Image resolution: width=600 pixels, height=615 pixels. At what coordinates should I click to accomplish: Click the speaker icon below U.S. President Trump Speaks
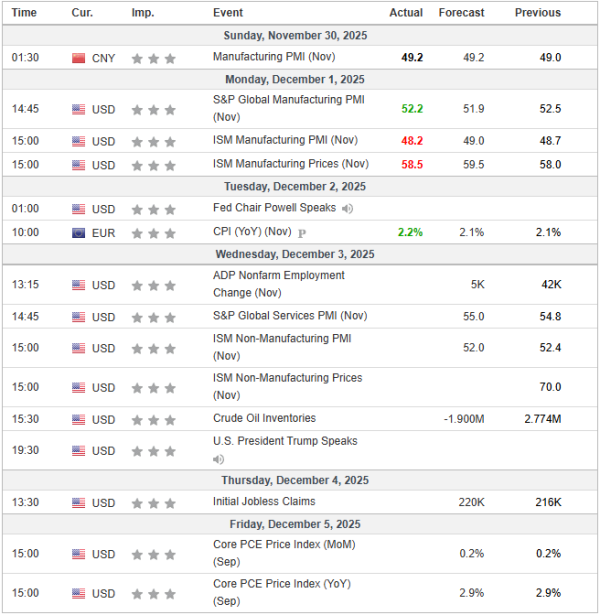tap(219, 460)
